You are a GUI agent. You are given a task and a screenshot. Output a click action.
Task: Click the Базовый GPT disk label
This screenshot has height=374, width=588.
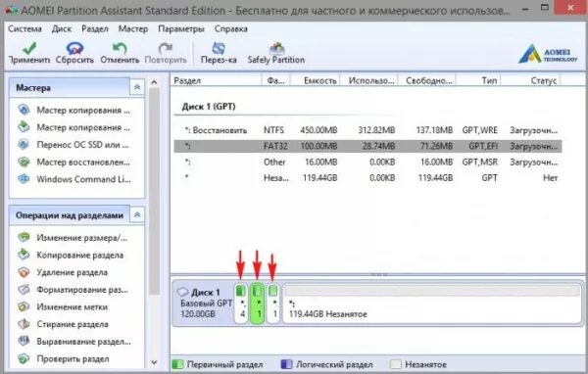pos(206,304)
